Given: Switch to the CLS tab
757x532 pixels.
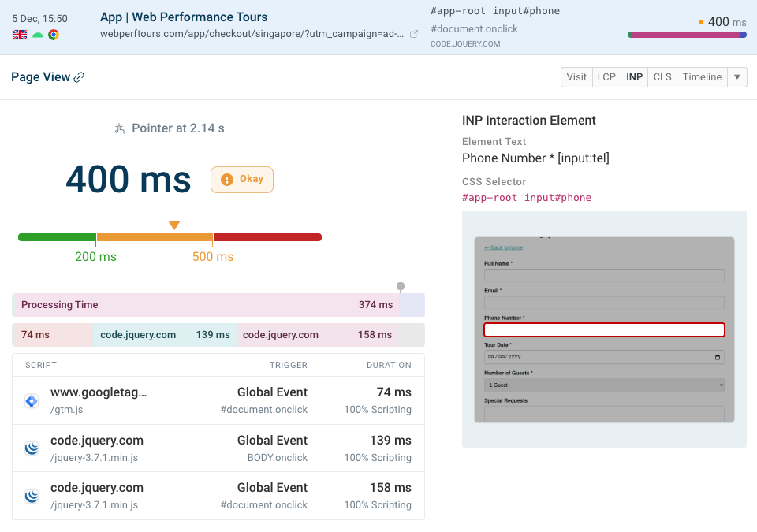Looking at the screenshot, I should pos(662,76).
